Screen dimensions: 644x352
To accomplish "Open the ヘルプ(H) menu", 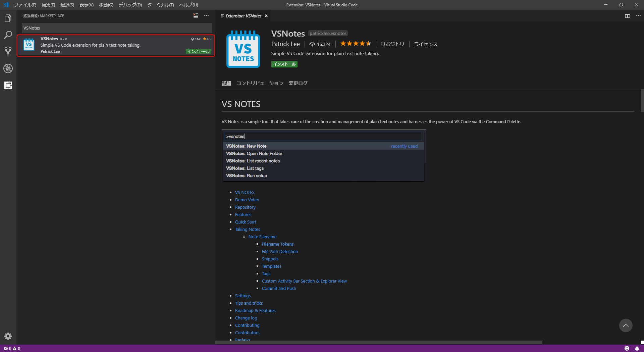I will click(189, 5).
